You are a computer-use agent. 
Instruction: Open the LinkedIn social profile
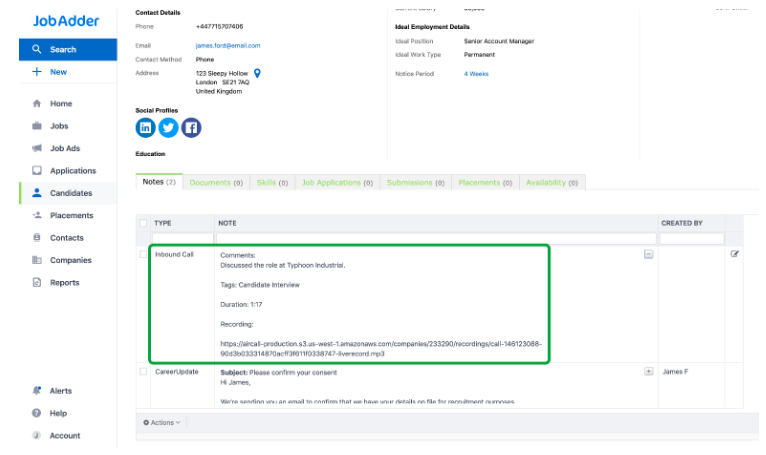[146, 128]
